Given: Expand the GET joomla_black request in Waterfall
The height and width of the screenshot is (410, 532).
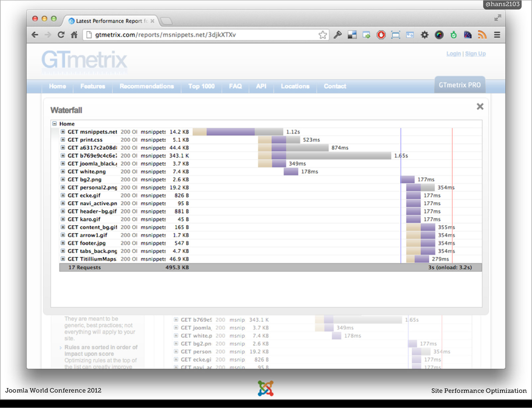Looking at the screenshot, I should (63, 163).
